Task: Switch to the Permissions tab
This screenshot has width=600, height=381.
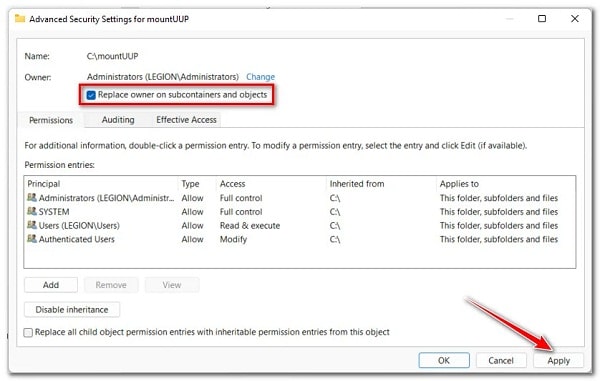Action: [x=51, y=120]
